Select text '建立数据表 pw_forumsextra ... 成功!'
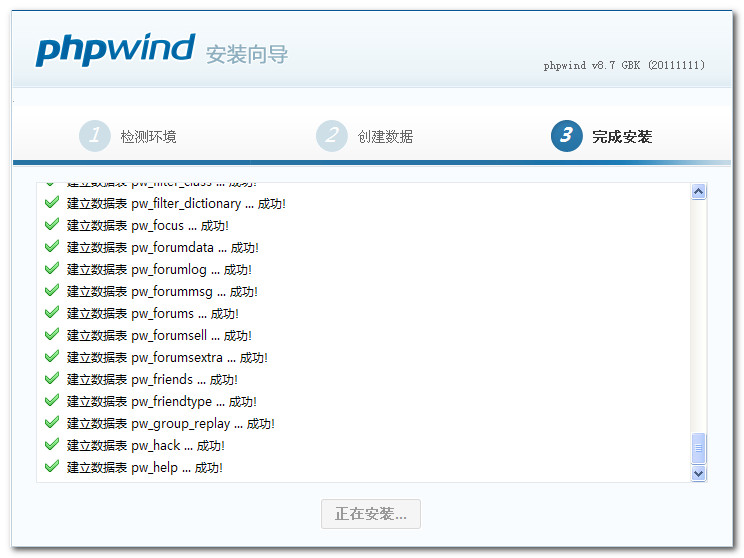The width and height of the screenshot is (744, 558). click(x=167, y=358)
